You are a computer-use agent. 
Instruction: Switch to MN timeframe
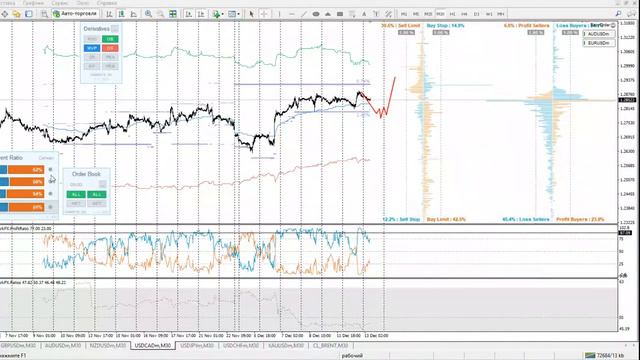click(501, 14)
